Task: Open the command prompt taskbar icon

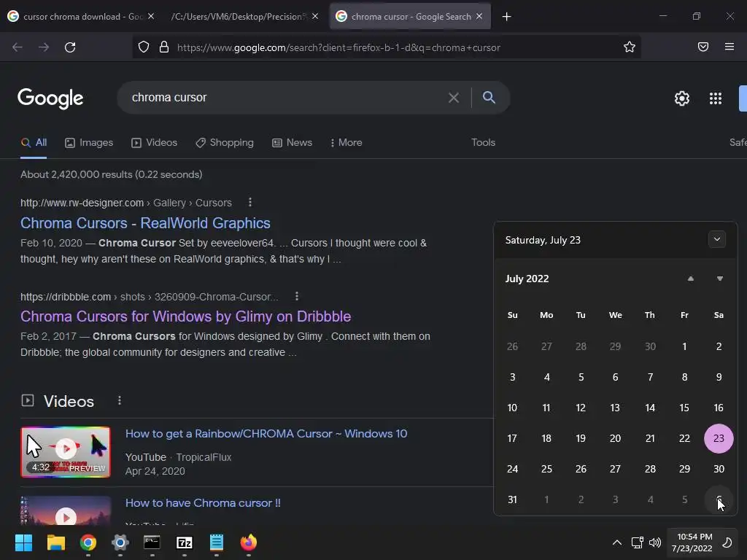Action: (152, 542)
